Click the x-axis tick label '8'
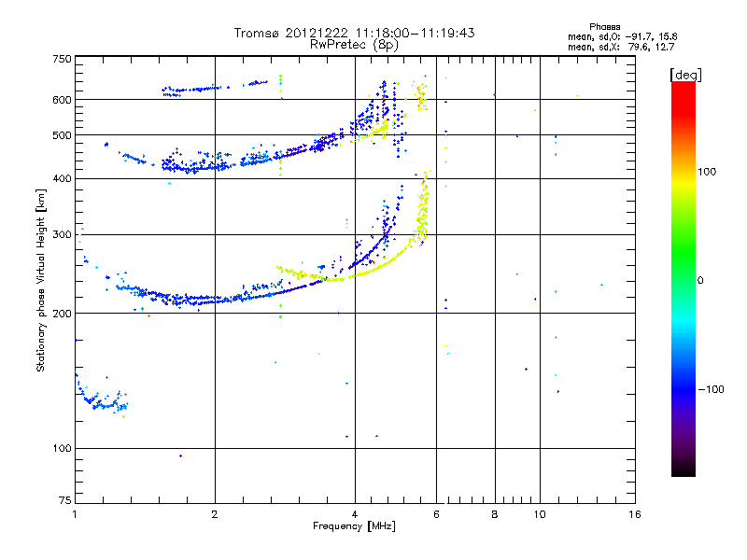This screenshot has width=747, height=560. [495, 514]
